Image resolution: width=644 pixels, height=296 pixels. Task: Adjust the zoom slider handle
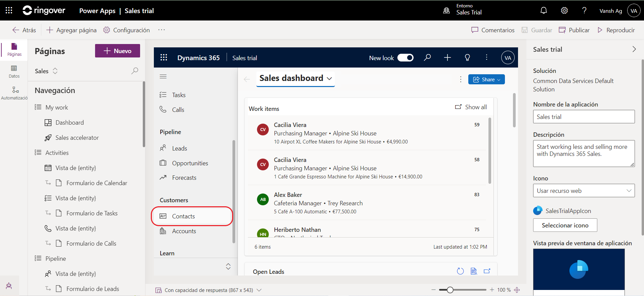[450, 290]
